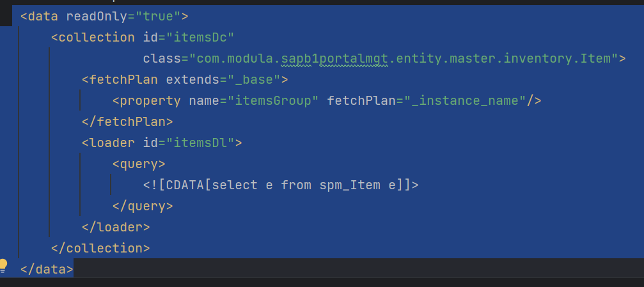
Task: Click the closing collection tag
Action: [100, 248]
